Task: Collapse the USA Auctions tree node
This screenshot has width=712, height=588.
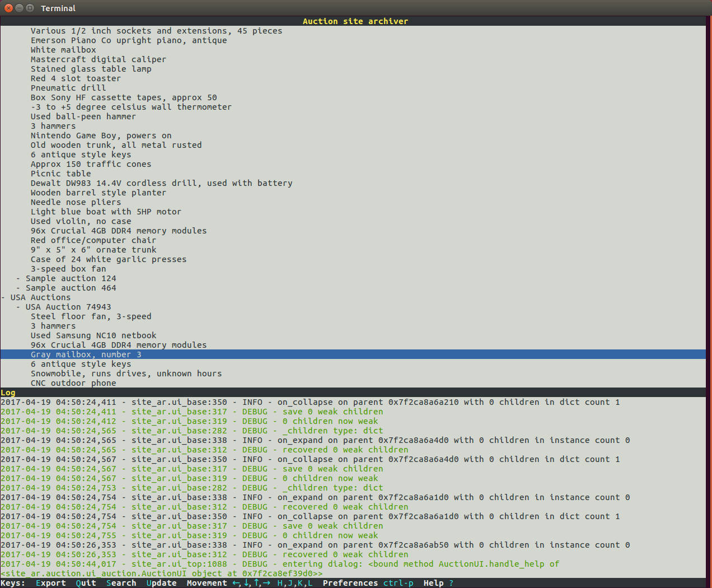Action: tap(3, 297)
